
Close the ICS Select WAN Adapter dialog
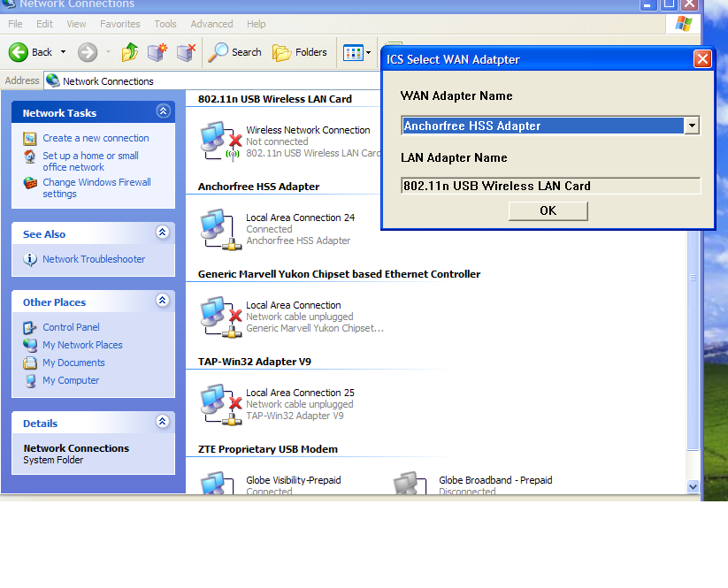[702, 59]
